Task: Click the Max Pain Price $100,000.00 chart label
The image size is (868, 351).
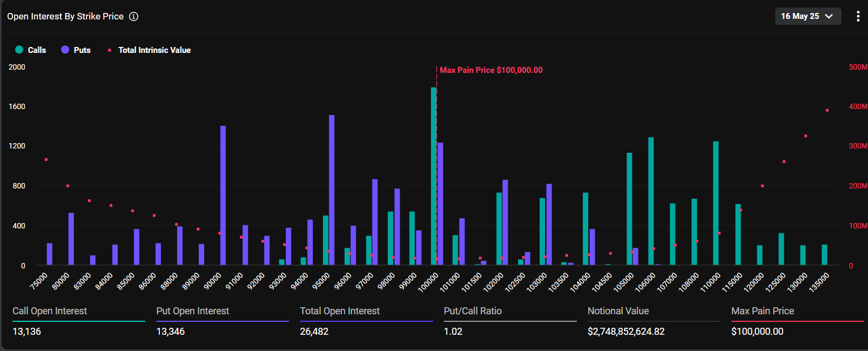Action: (x=491, y=70)
